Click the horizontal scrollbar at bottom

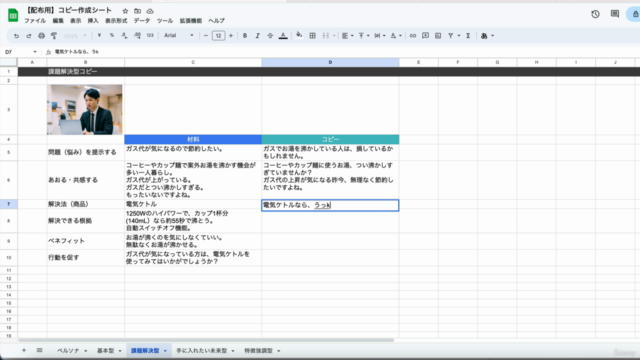pos(206,340)
